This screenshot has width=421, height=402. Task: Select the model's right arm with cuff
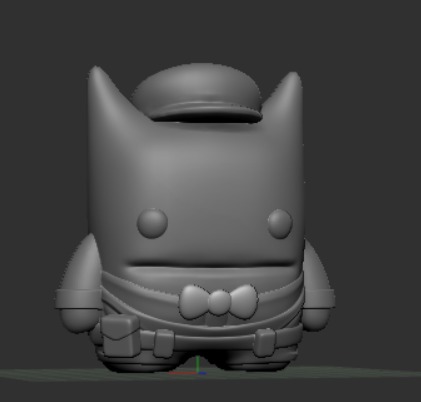pyautogui.click(x=318, y=287)
